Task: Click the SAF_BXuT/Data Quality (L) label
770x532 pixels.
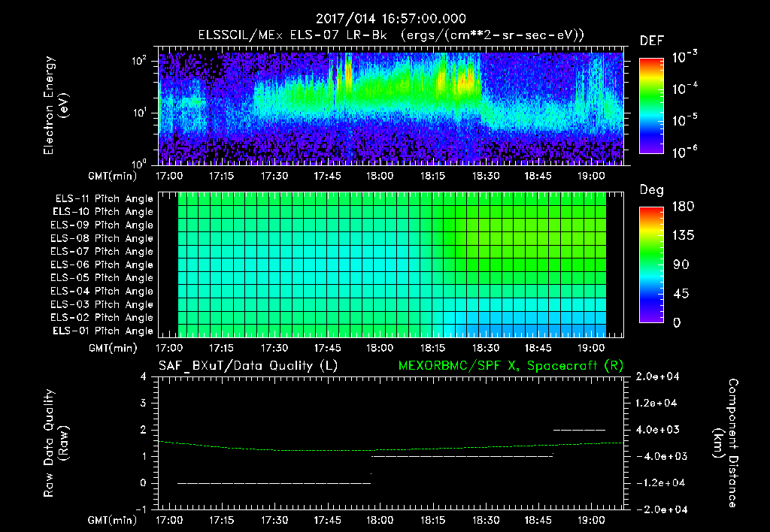Action: coord(248,366)
